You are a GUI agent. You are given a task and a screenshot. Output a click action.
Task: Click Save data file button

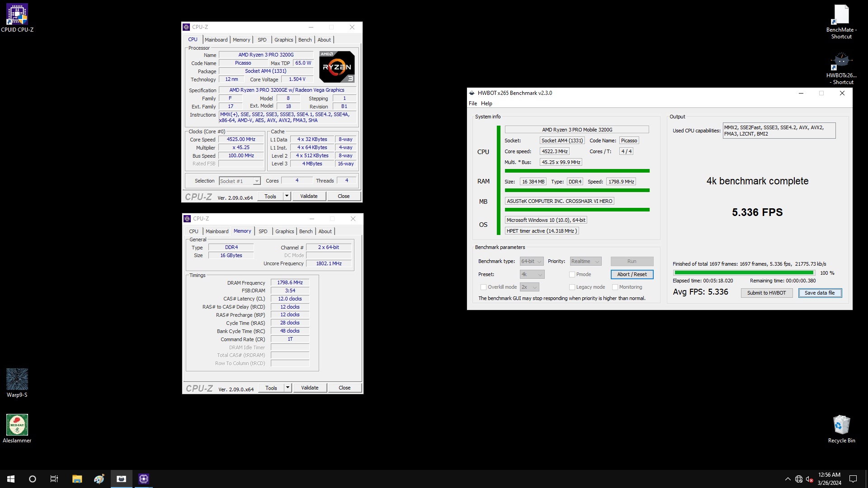pyautogui.click(x=820, y=293)
